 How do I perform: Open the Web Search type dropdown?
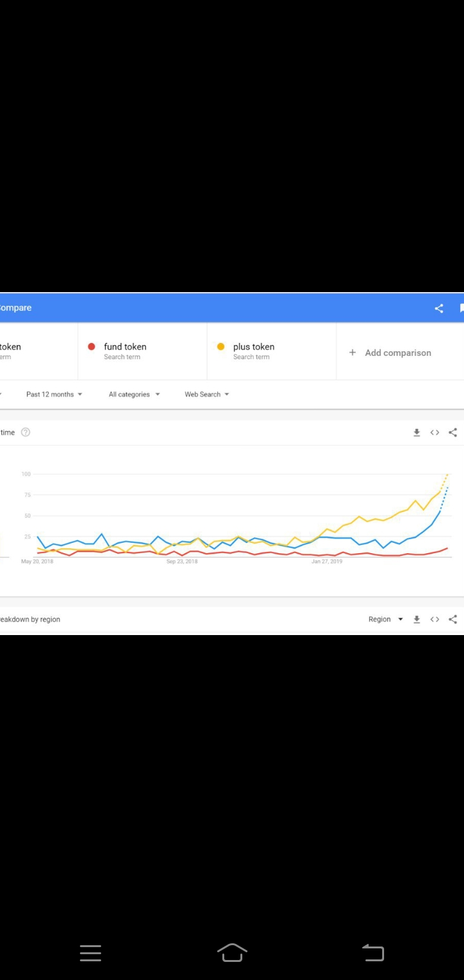click(x=207, y=395)
